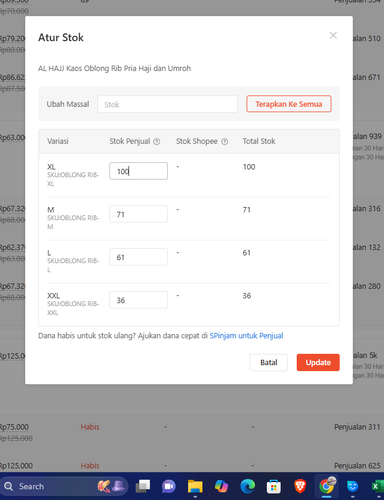384x500 pixels.
Task: Open Task View in taskbar
Action: [x=143, y=486]
